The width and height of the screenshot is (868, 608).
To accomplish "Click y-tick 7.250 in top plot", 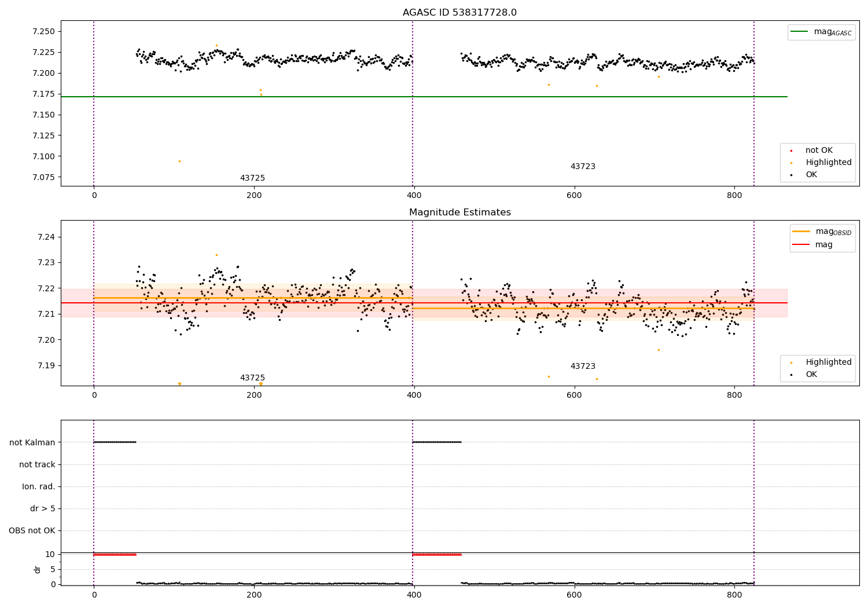I will click(43, 31).
